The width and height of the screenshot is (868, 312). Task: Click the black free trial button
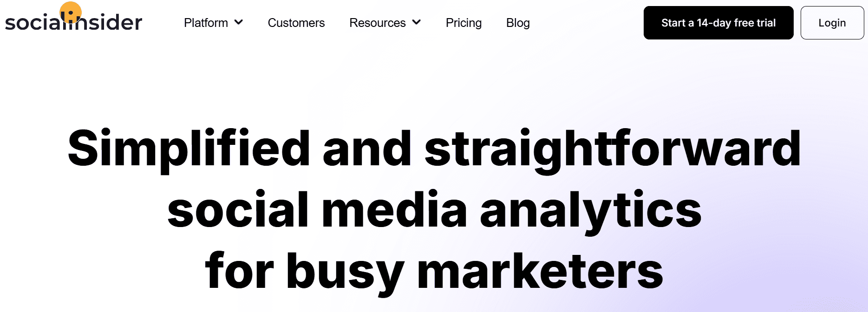click(x=718, y=22)
